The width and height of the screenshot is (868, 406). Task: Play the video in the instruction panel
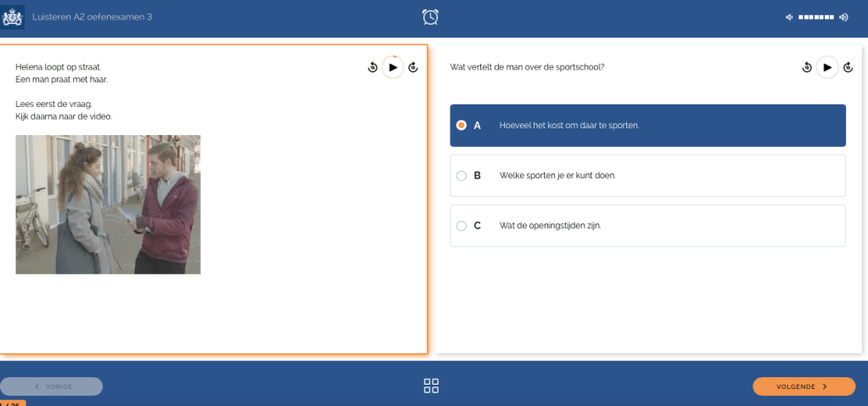392,67
